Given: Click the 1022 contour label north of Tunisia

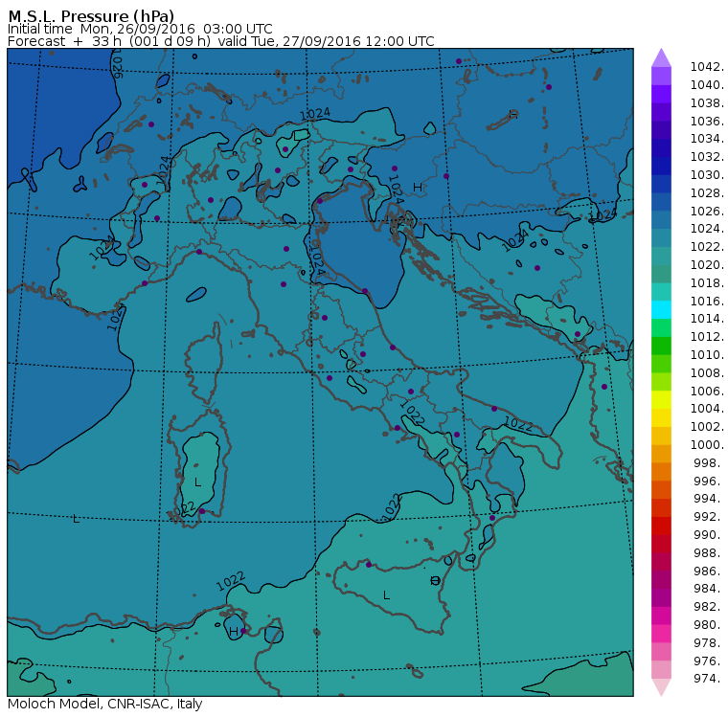Looking at the screenshot, I should (x=231, y=581).
